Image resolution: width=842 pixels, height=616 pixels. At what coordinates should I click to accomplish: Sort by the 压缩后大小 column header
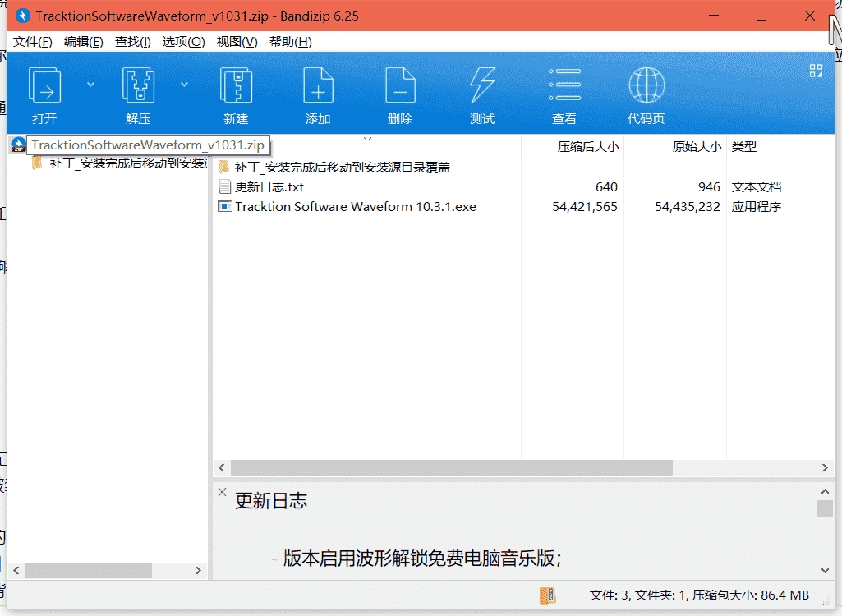[x=588, y=147]
